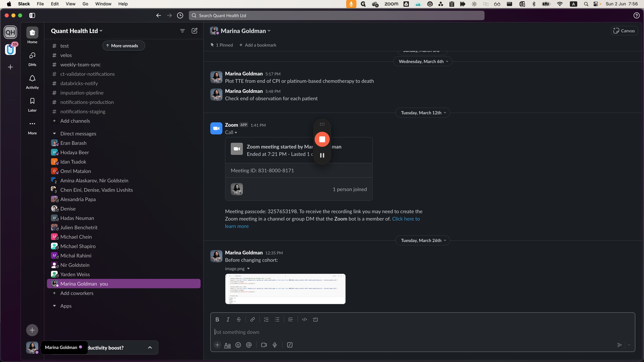Viewport: 644px width, 362px height.
Task: Insert a code block
Action: pyautogui.click(x=315, y=319)
